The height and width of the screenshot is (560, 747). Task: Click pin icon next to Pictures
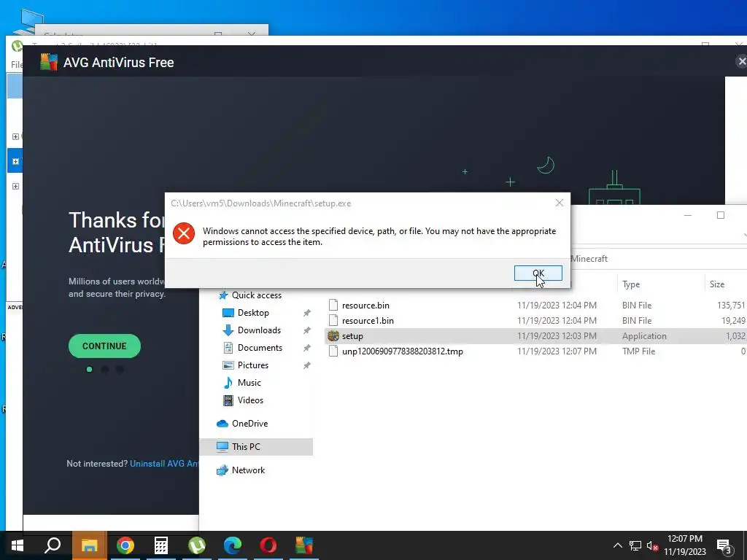[307, 365]
